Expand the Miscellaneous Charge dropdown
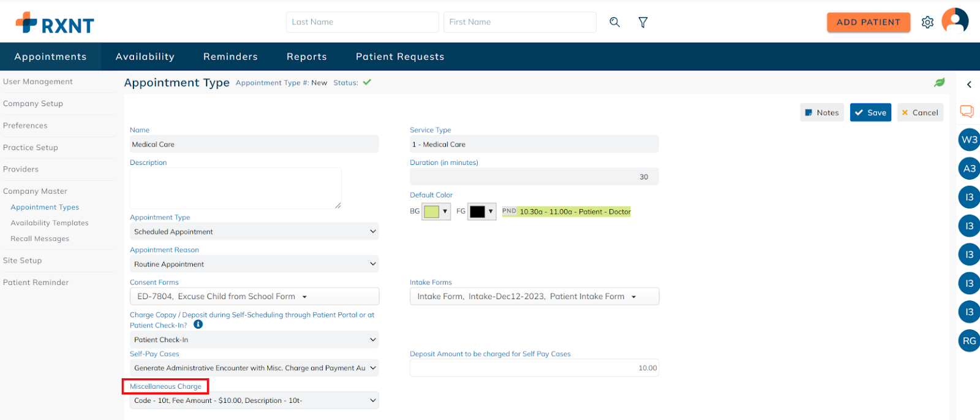 254,400
